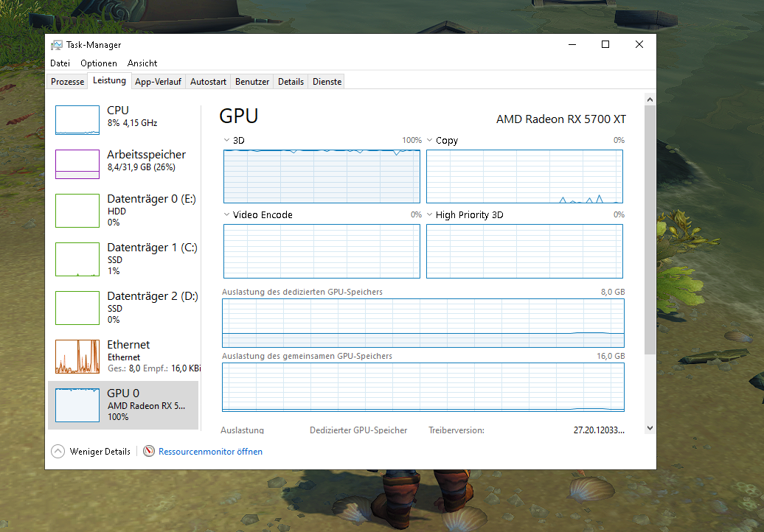
Task: Click the Copy engine usage graph
Action: (x=525, y=176)
